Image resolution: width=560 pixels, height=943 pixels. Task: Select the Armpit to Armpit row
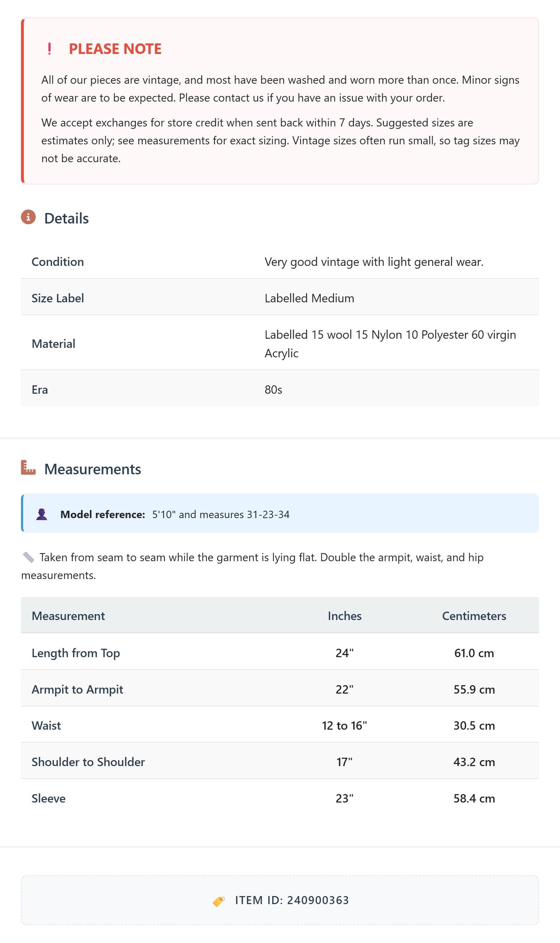280,689
